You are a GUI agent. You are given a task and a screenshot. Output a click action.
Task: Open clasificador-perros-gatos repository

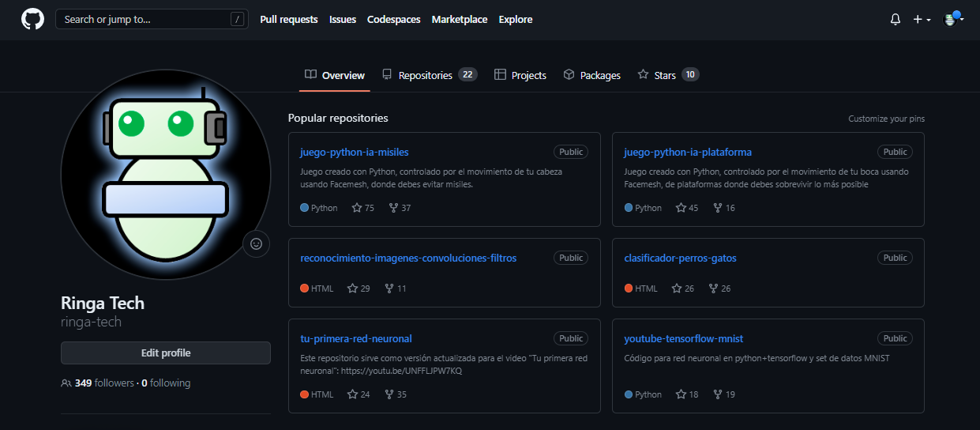[x=680, y=258]
